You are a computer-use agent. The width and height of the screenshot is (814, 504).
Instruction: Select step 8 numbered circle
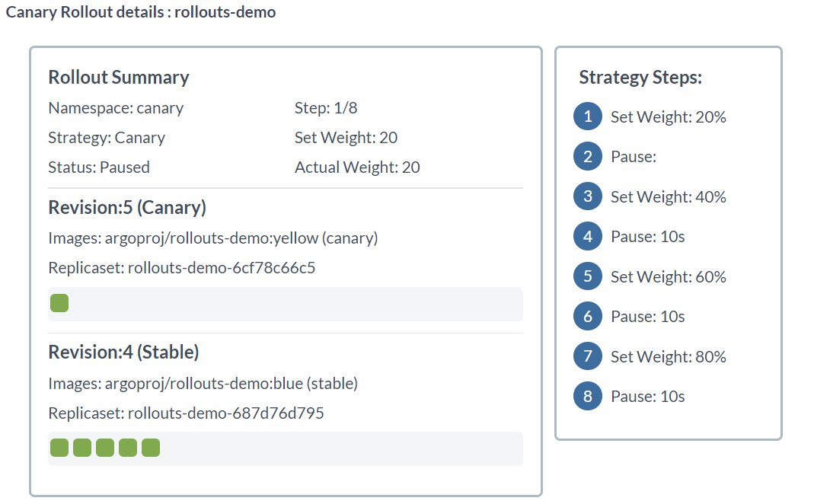pos(587,396)
